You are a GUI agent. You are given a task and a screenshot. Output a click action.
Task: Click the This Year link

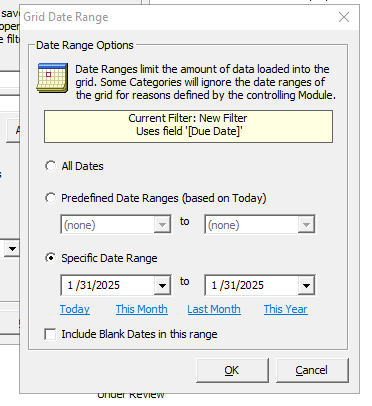click(x=286, y=309)
